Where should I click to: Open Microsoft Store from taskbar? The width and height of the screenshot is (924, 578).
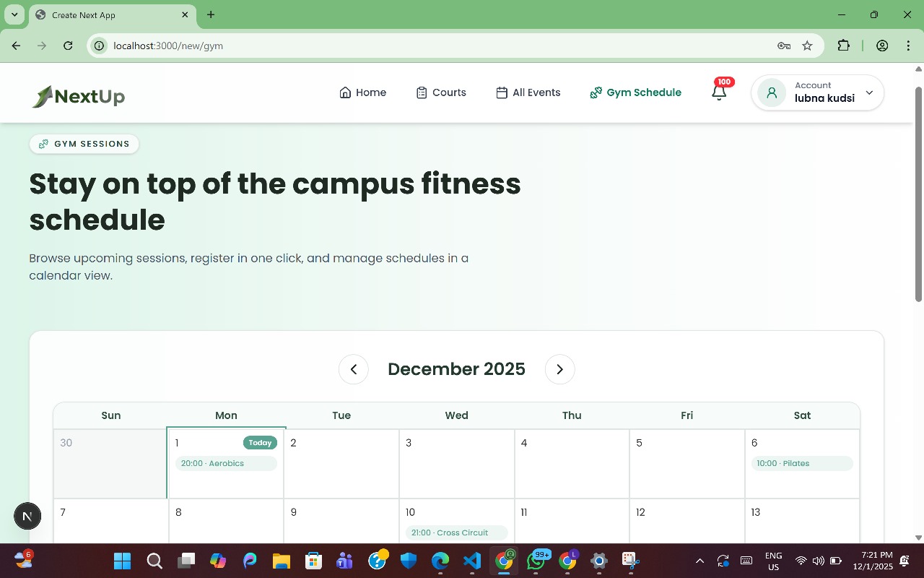point(313,561)
